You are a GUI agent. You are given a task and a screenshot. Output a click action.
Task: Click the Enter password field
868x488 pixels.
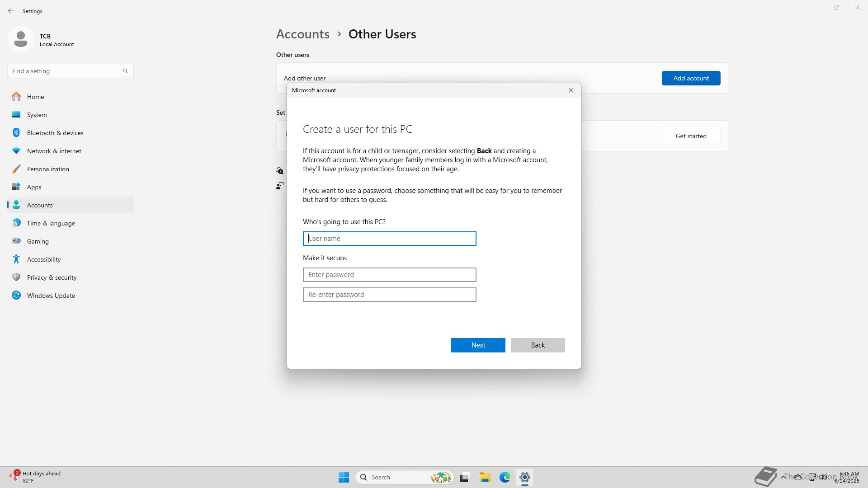(389, 275)
